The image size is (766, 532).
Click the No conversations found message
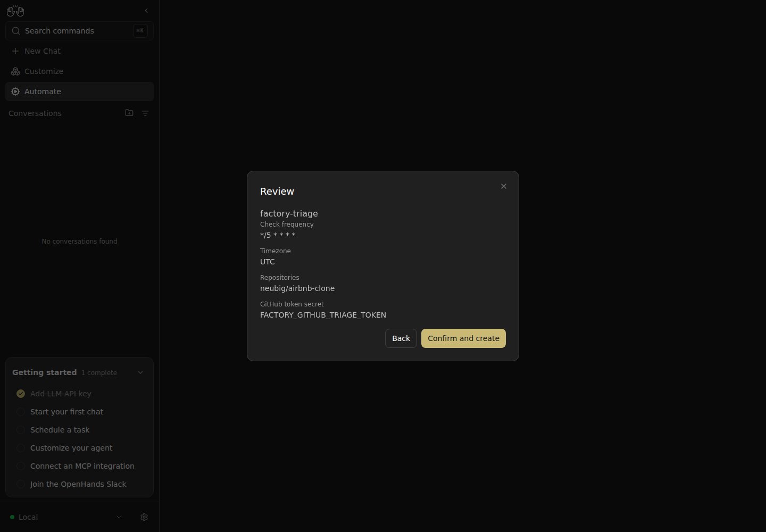(79, 242)
